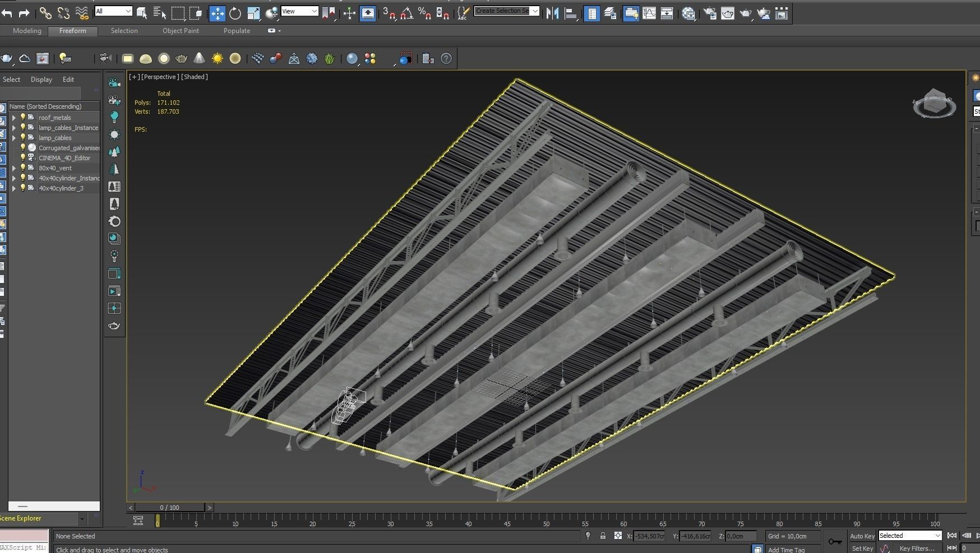Click the Align tool icon
The height and width of the screenshot is (553, 980).
571,13
